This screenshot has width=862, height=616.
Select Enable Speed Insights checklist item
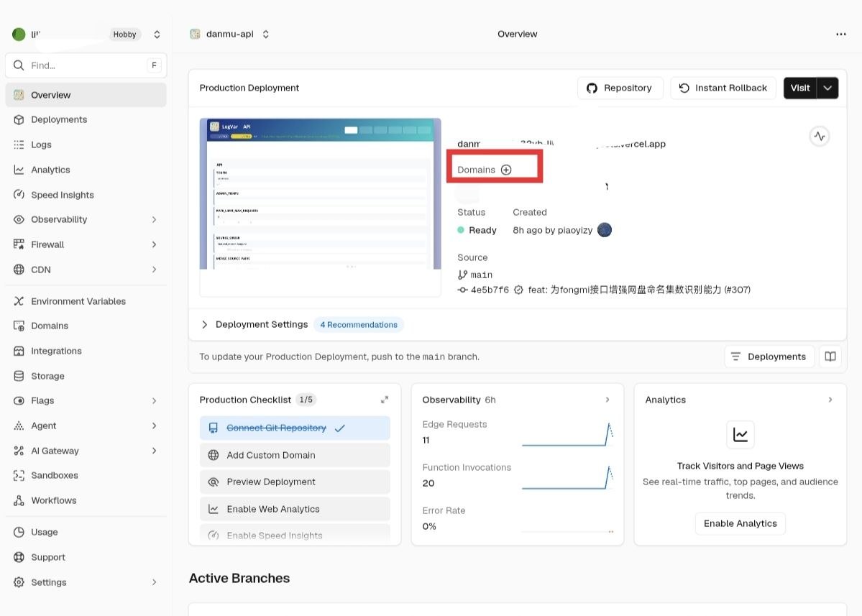[x=295, y=535]
